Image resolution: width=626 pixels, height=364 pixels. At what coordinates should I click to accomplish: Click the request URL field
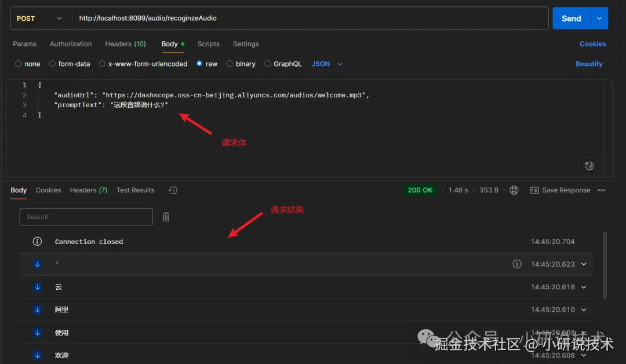point(310,19)
